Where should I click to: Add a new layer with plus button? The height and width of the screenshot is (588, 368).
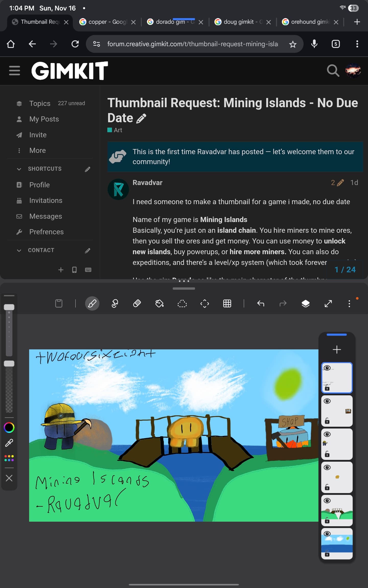[337, 349]
